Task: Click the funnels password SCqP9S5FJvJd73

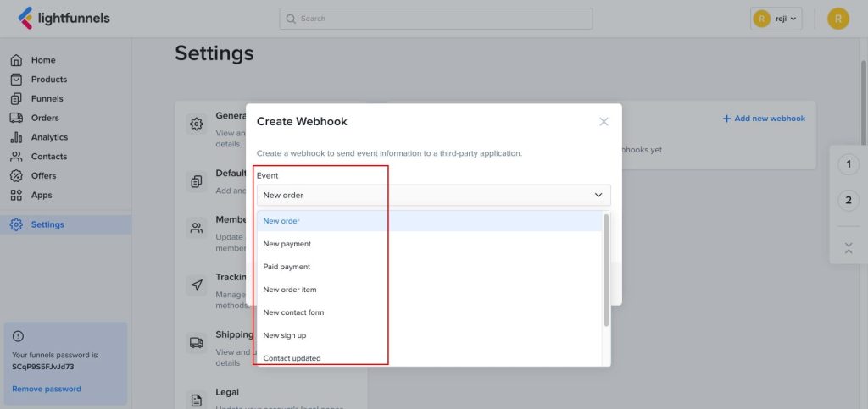Action: pyautogui.click(x=42, y=367)
